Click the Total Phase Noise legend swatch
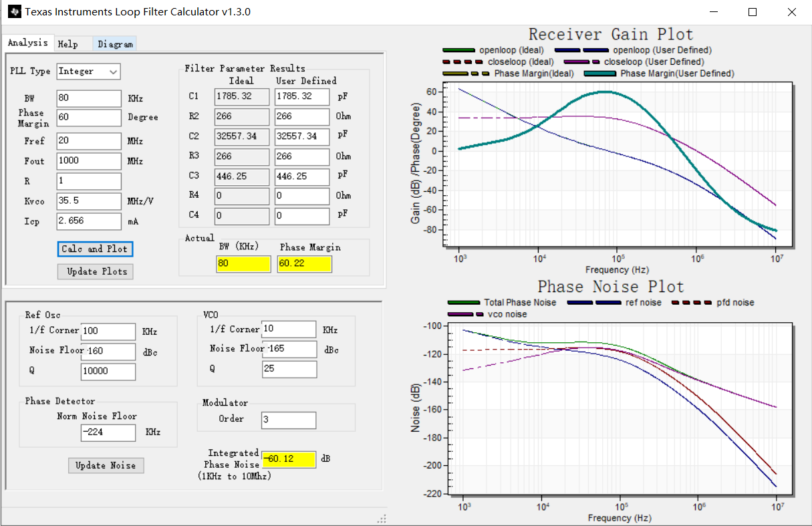Image resolution: width=812 pixels, height=526 pixels. (x=464, y=303)
